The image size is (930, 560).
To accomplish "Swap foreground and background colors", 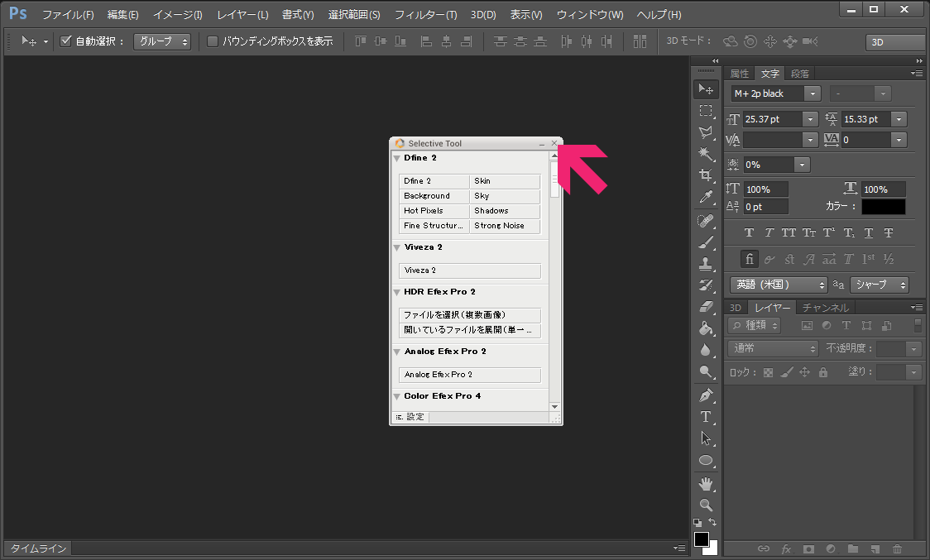I will coord(712,522).
